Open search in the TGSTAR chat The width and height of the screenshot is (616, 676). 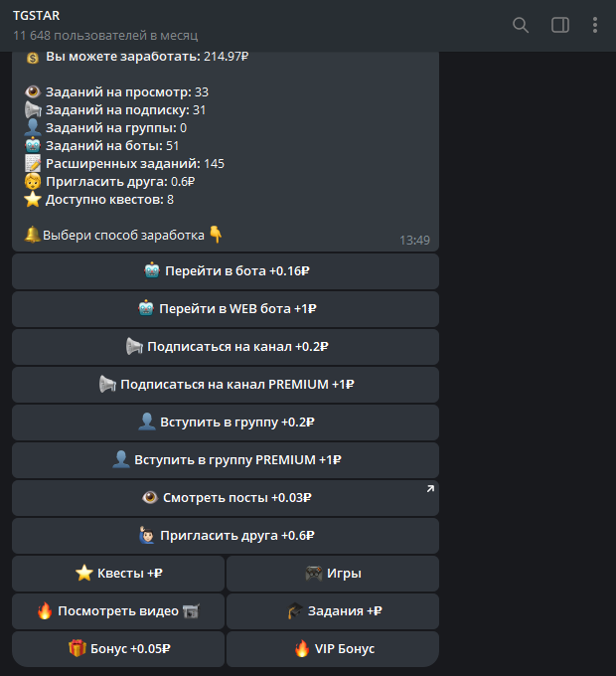(x=521, y=25)
